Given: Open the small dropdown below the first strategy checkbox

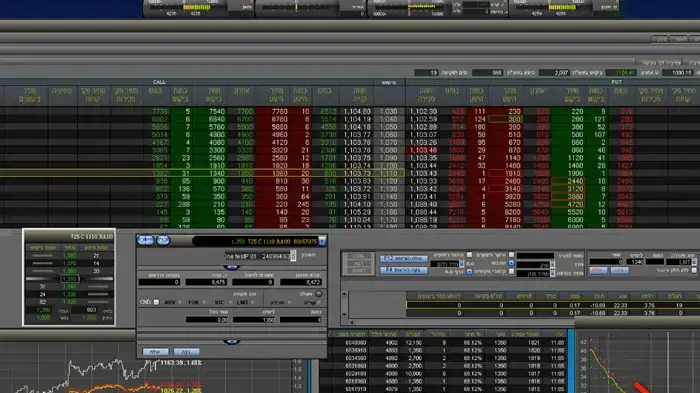Looking at the screenshot, I should (462, 264).
